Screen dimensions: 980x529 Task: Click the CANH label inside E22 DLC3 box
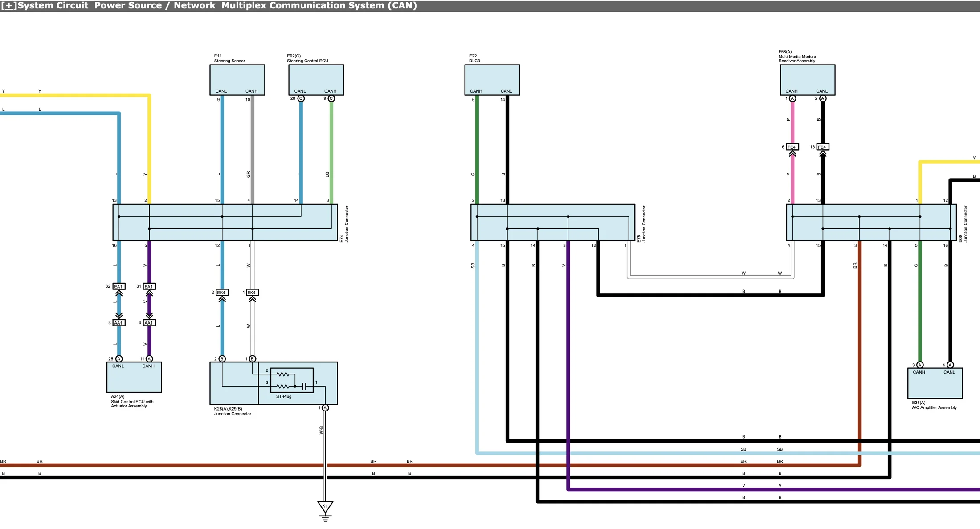pos(476,91)
